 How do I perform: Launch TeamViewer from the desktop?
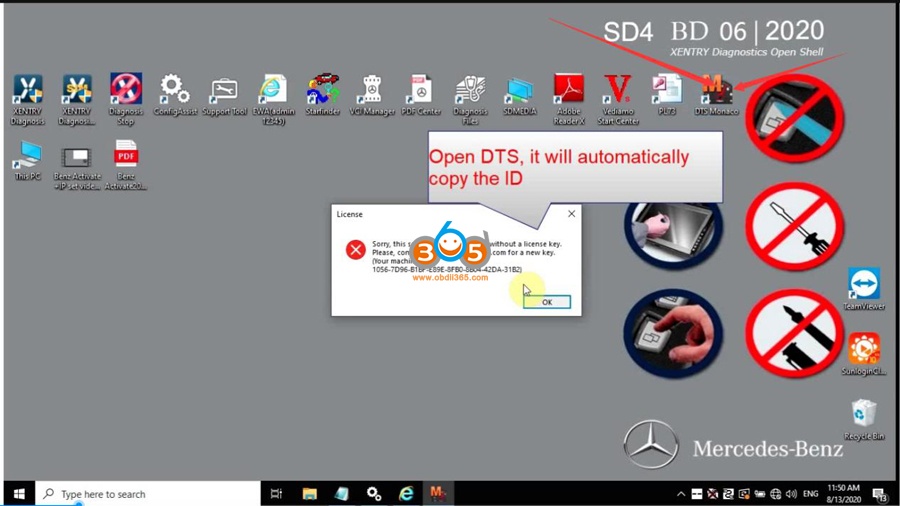(x=864, y=289)
